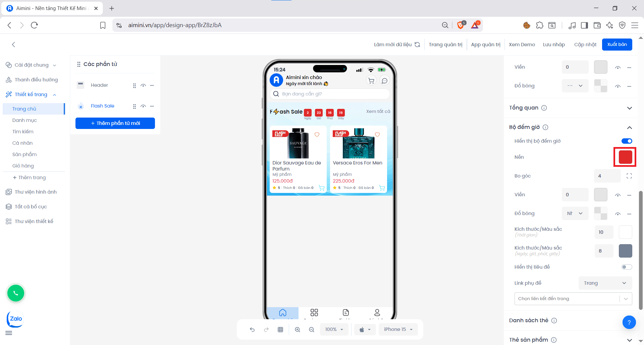The width and height of the screenshot is (644, 345).
Task: Click the grid view icon in bottom toolbar
Action: click(x=280, y=330)
